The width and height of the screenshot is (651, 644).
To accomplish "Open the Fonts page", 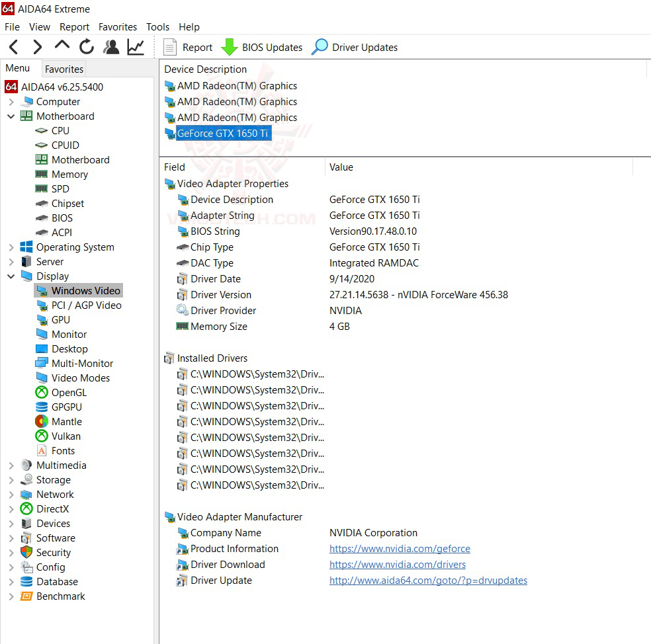I will pyautogui.click(x=63, y=451).
